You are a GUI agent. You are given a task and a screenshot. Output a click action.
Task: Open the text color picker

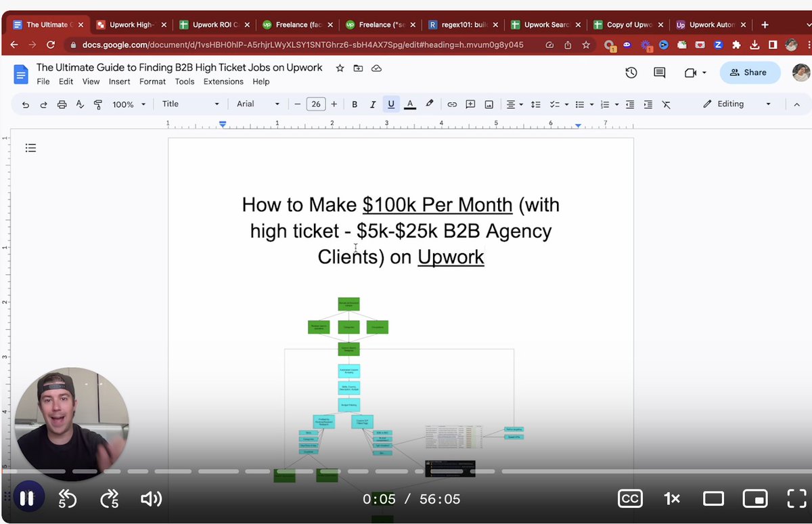[x=409, y=104]
